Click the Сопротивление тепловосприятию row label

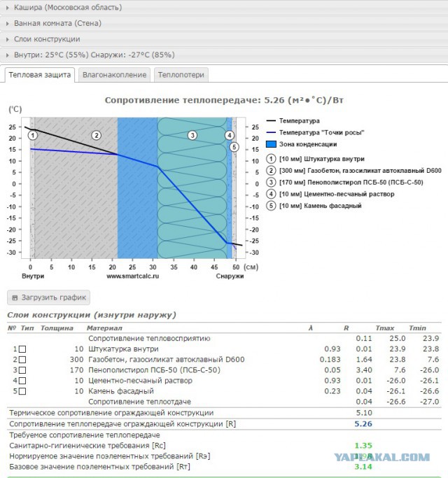[x=149, y=339]
